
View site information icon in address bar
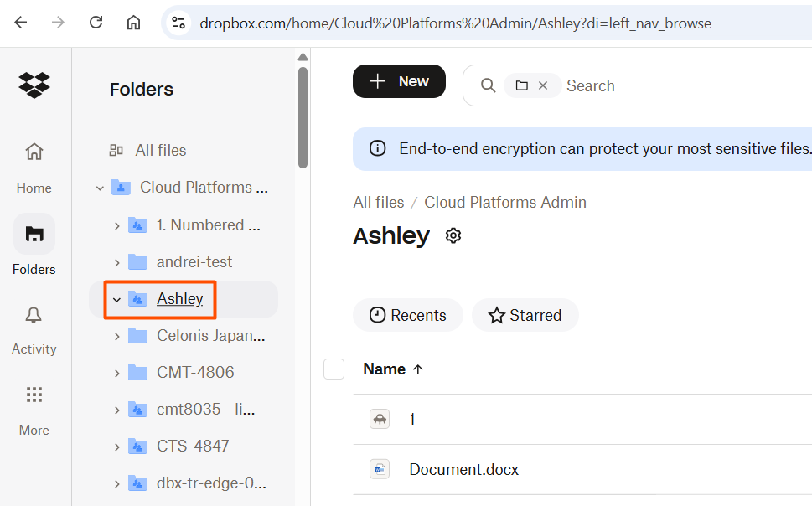178,23
